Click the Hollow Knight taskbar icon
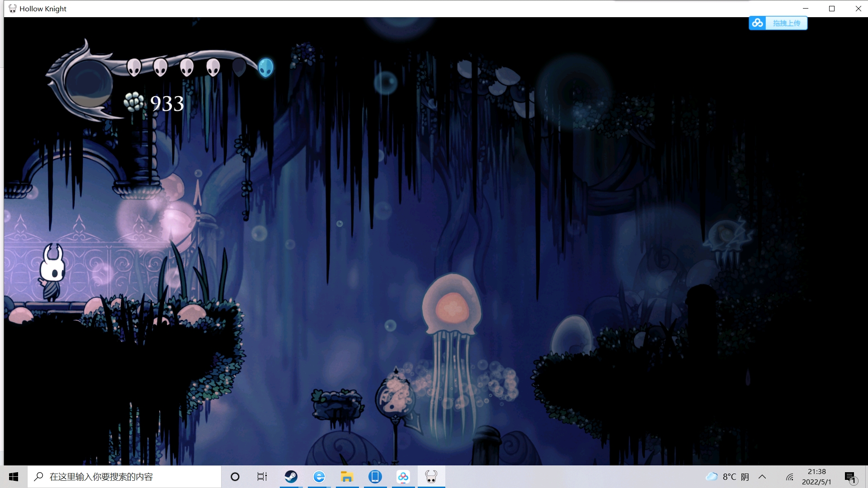The height and width of the screenshot is (488, 868). (x=431, y=477)
